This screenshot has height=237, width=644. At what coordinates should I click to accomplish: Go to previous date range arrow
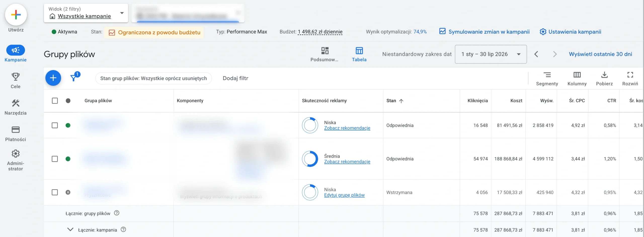tap(536, 54)
